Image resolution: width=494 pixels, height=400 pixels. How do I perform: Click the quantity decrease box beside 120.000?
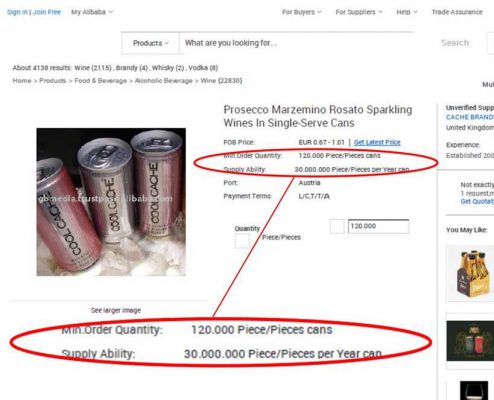[337, 226]
